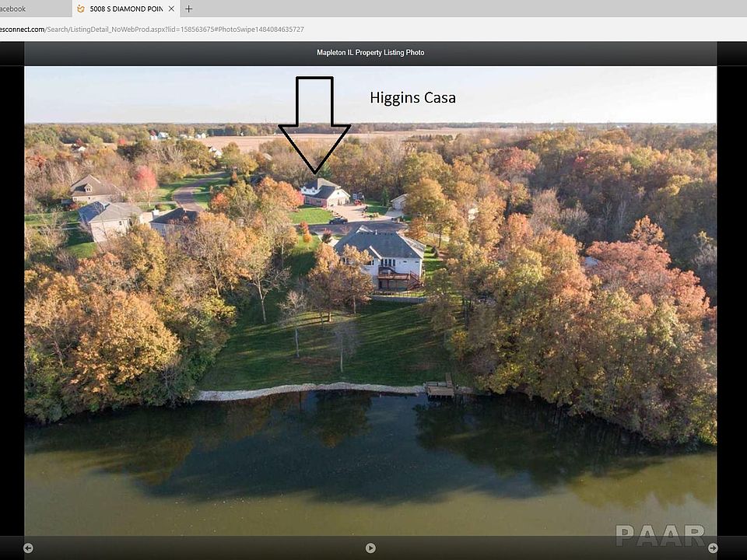Start the photo slideshow playback

370,548
